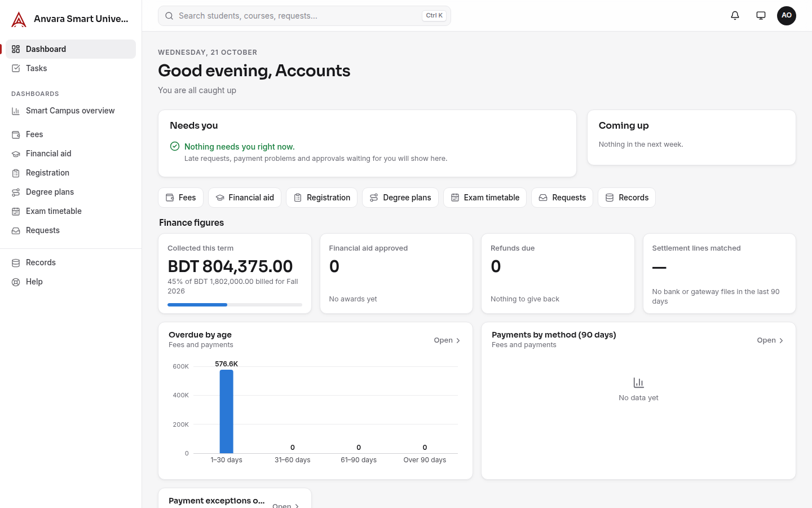
Task: Click the 'Financial aid approved' card label
Action: point(368,248)
